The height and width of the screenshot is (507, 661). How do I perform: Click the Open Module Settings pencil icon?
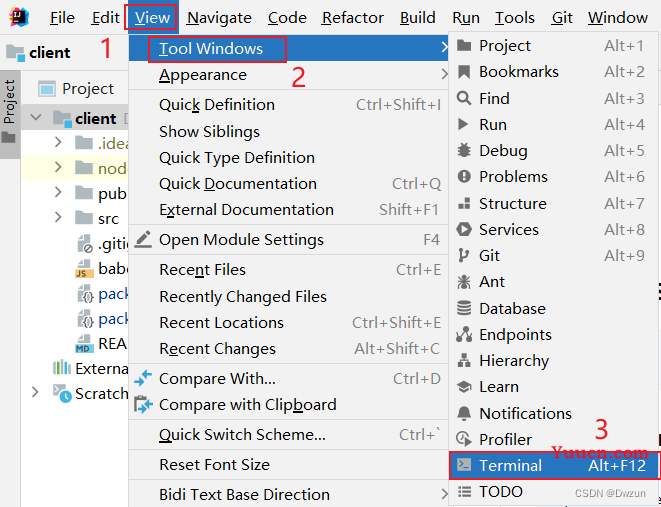pyautogui.click(x=143, y=239)
